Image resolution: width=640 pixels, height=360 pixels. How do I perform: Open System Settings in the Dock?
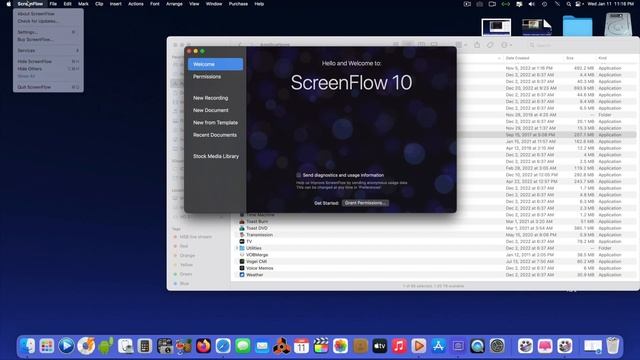click(497, 346)
